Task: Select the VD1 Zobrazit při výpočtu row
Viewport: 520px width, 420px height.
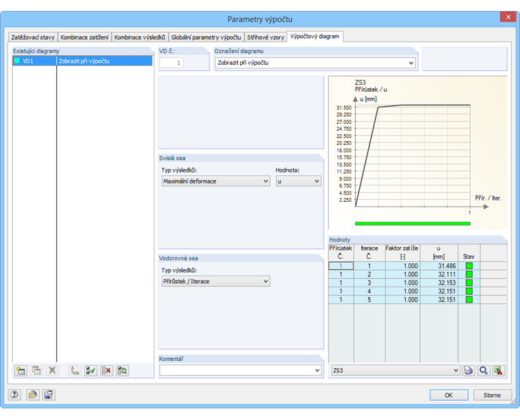Action: [x=82, y=61]
